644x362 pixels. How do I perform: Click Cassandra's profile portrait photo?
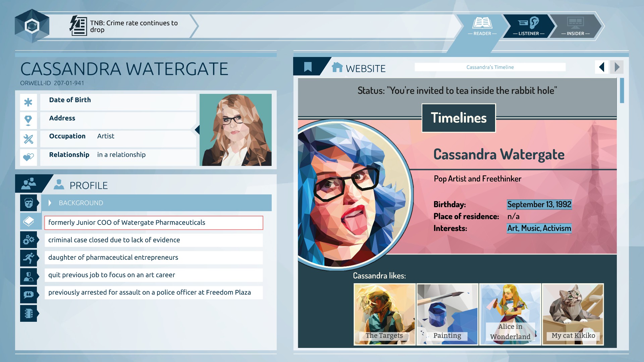point(235,130)
